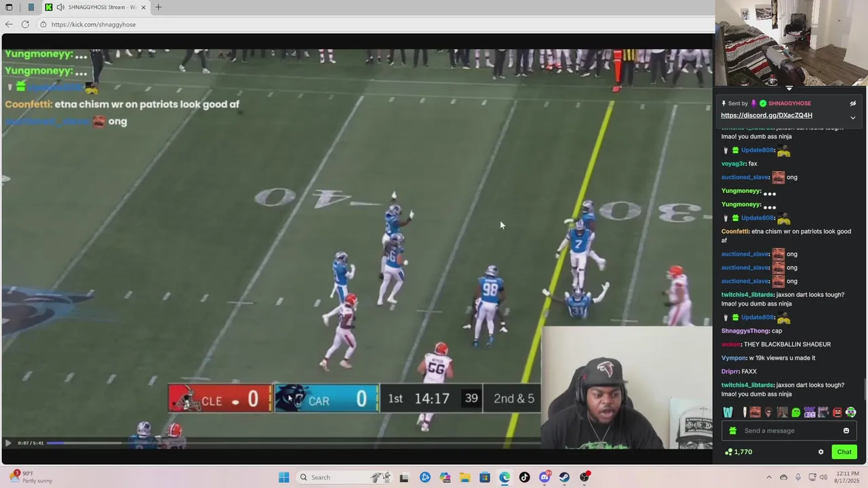868x488 pixels.
Task: Click username woken in chat
Action: pos(731,344)
